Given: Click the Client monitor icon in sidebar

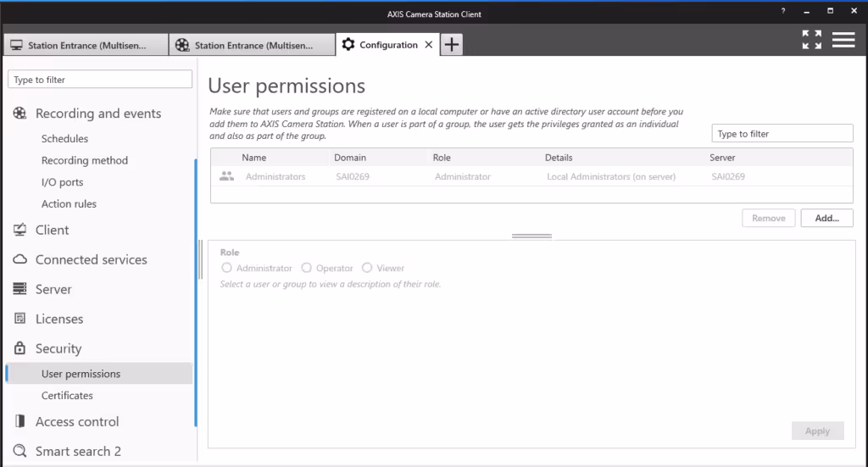Looking at the screenshot, I should (20, 230).
